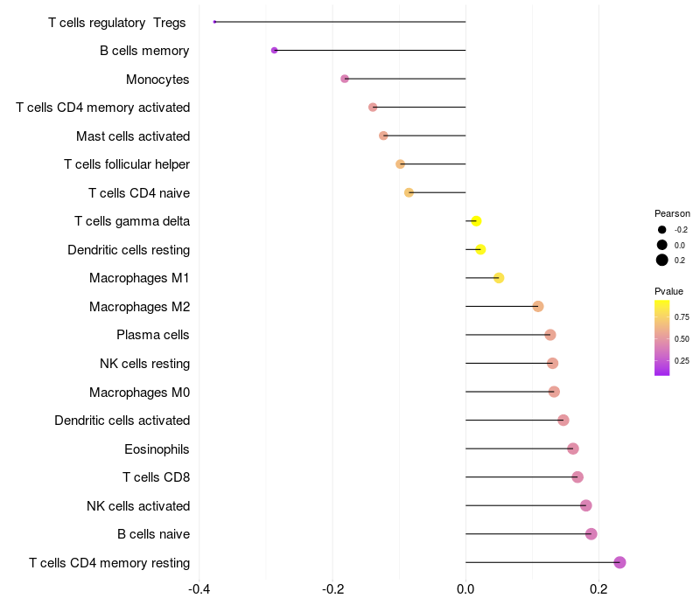The image size is (700, 612).
Task: Select the T cells CD4 memory resting dot
Action: coord(619,562)
